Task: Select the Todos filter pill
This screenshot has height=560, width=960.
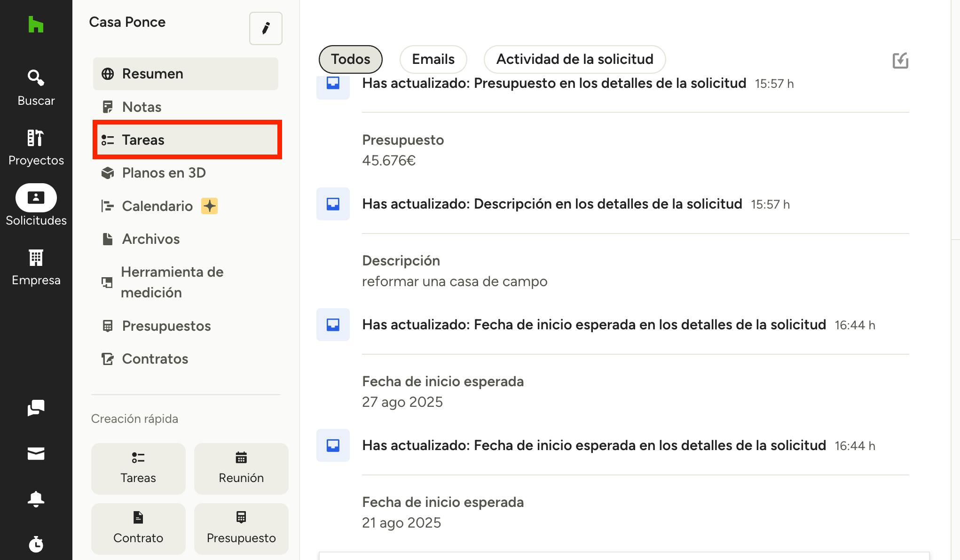Action: (350, 59)
